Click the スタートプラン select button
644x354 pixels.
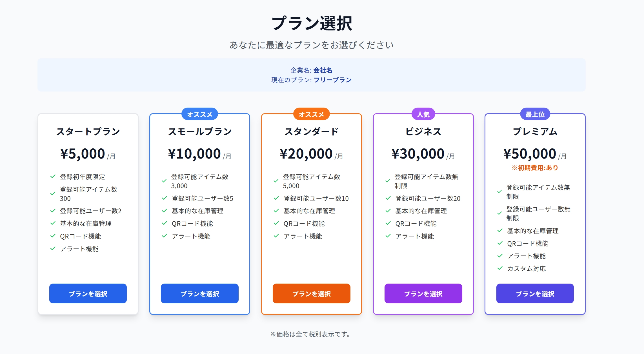[88, 293]
